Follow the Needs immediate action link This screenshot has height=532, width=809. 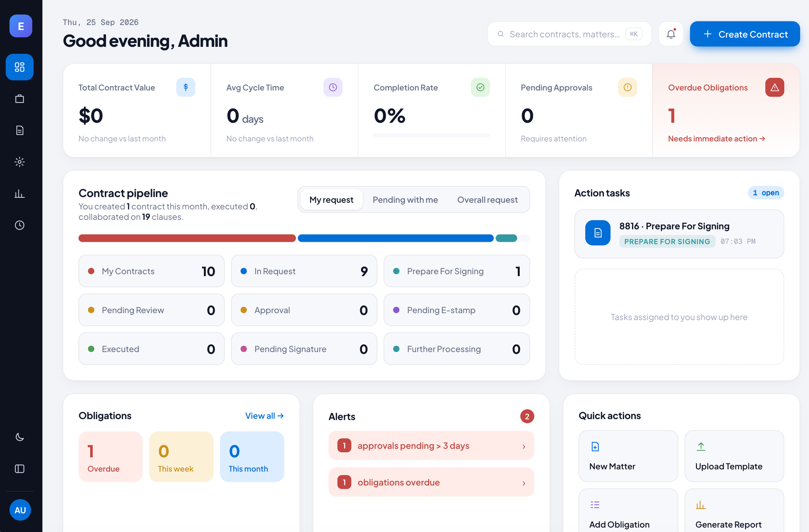(716, 139)
